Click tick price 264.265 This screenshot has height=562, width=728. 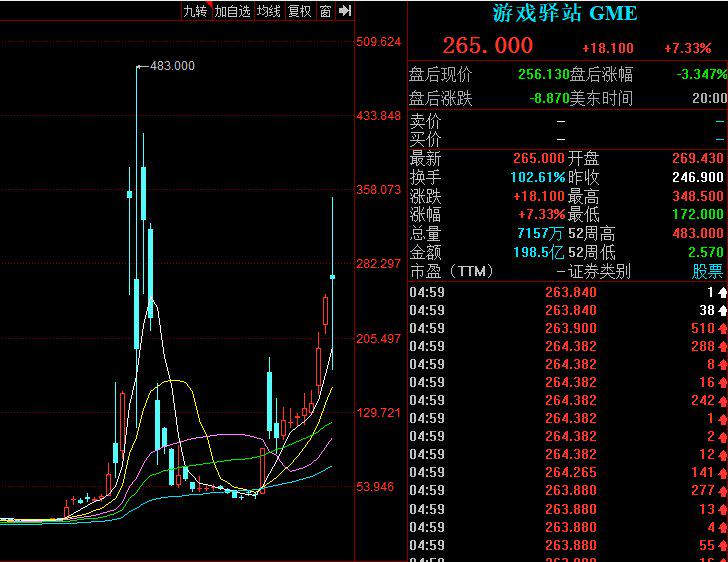(x=571, y=472)
